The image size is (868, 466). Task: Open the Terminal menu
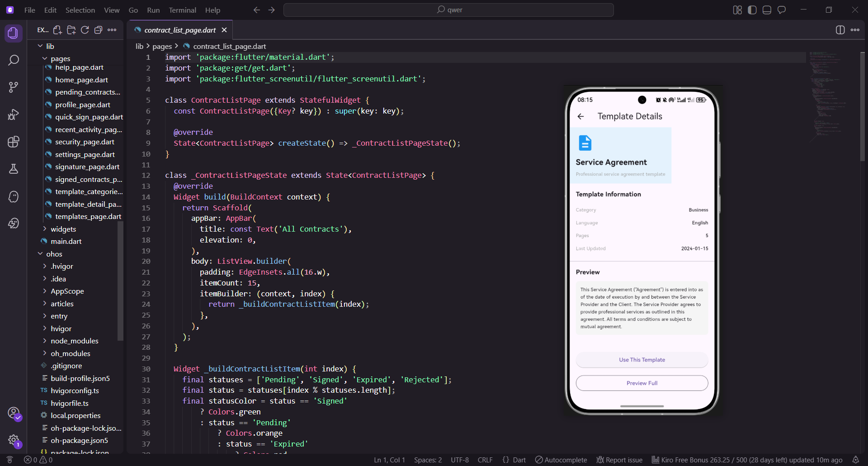point(182,10)
